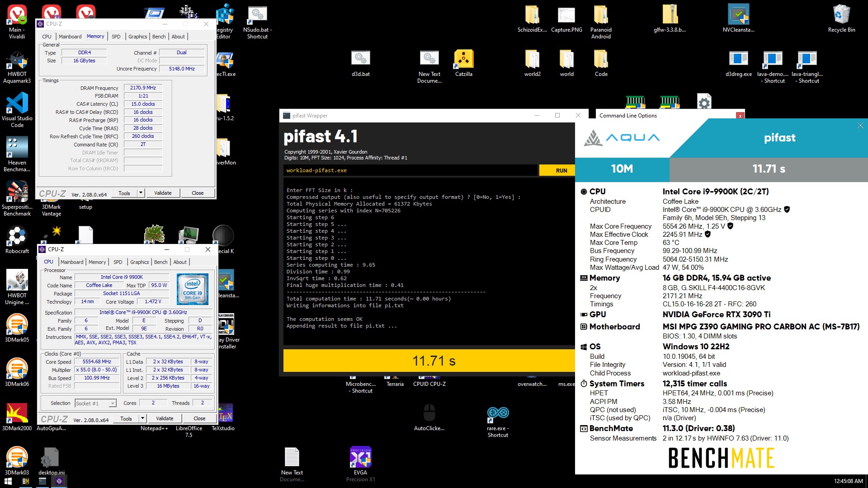Open Recycle Bin
Image resolution: width=868 pixels, height=488 pixels.
coord(842,19)
